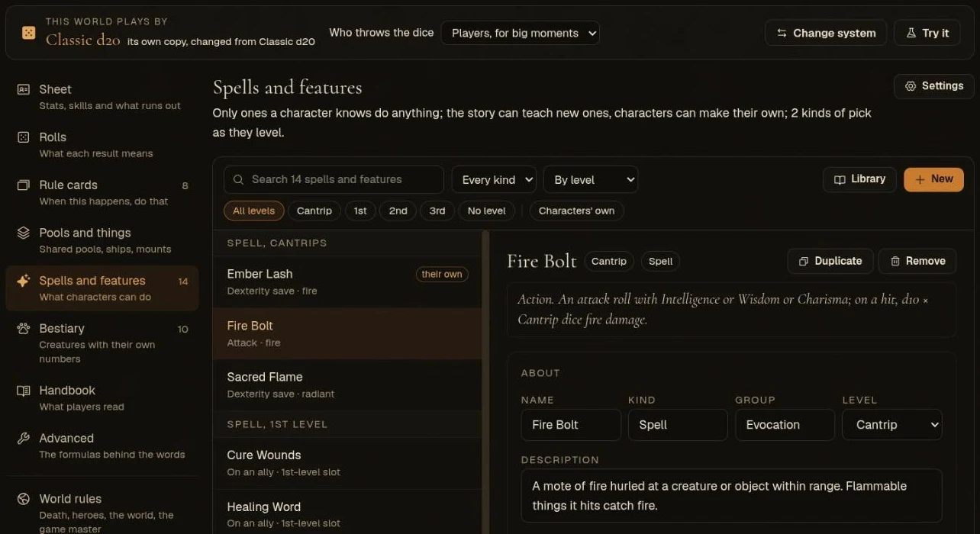
Task: Open the Handbook section
Action: tap(102, 398)
